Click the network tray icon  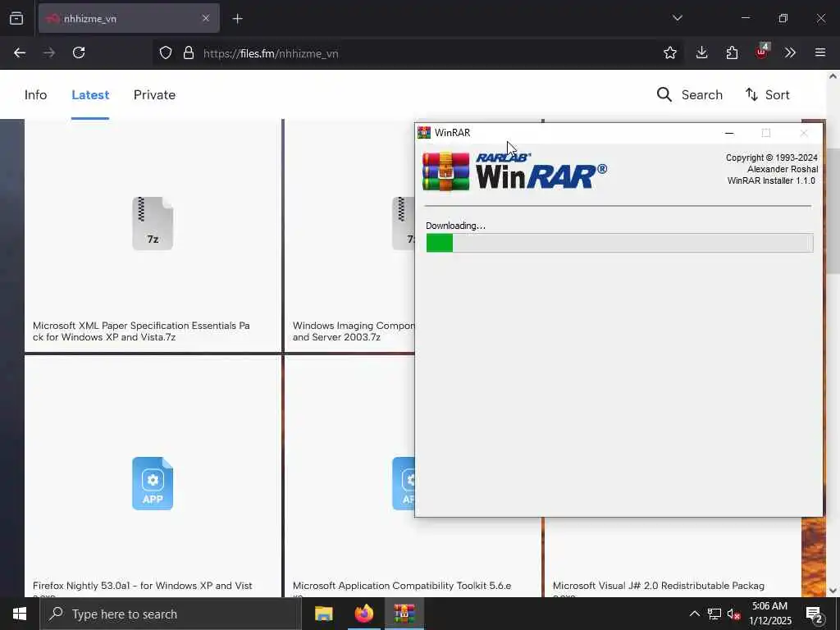714,614
